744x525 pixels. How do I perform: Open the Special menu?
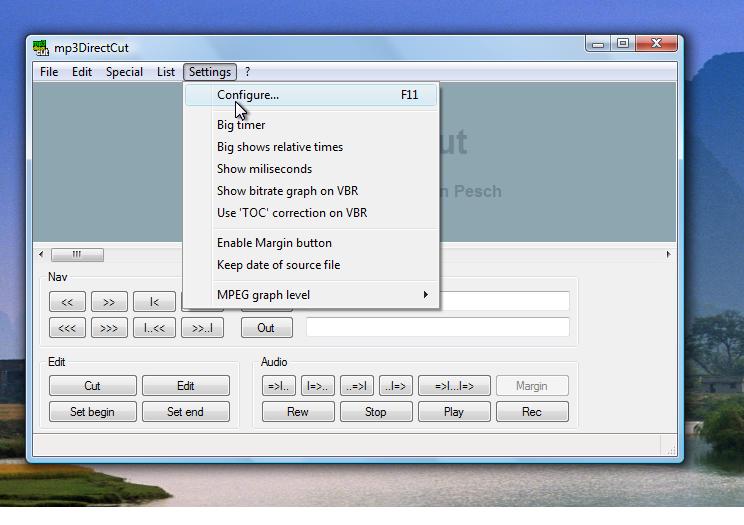(124, 72)
